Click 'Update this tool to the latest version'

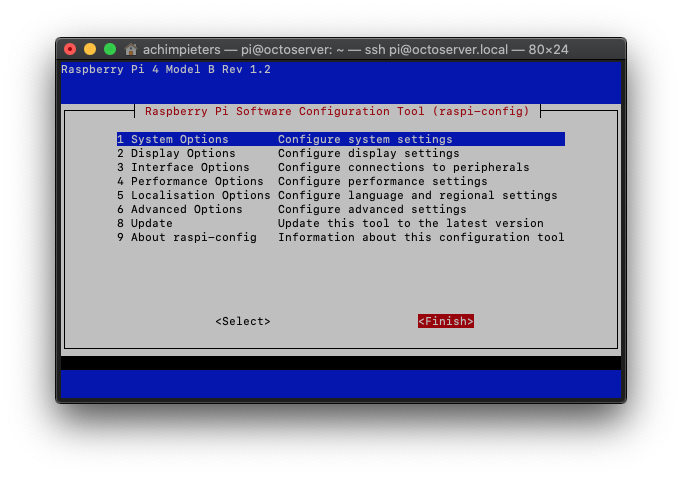click(411, 223)
